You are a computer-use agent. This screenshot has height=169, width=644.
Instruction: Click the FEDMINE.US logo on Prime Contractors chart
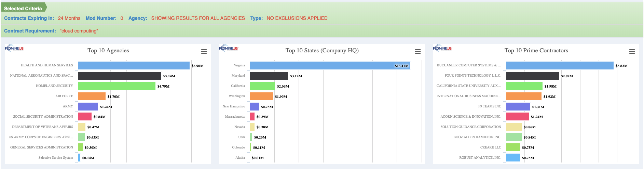(x=442, y=48)
